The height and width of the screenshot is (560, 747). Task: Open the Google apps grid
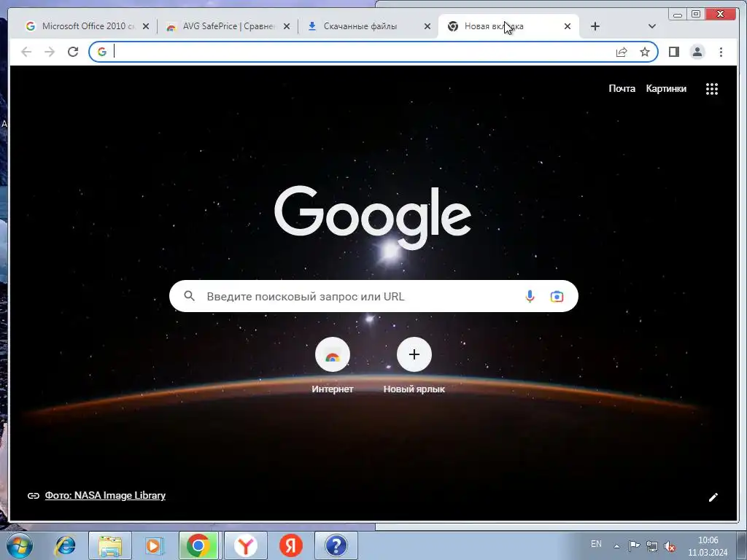[712, 88]
